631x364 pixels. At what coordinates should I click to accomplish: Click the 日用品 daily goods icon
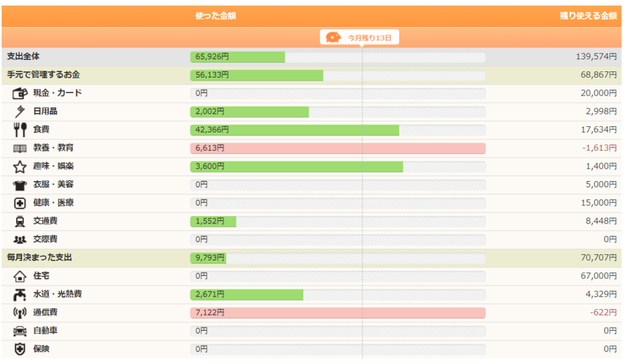pyautogui.click(x=20, y=111)
